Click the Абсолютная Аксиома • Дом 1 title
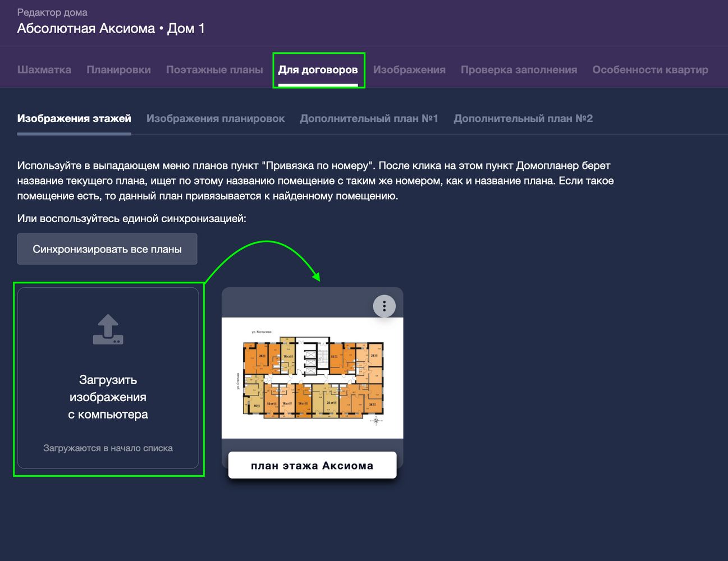728x561 pixels. pyautogui.click(x=111, y=29)
